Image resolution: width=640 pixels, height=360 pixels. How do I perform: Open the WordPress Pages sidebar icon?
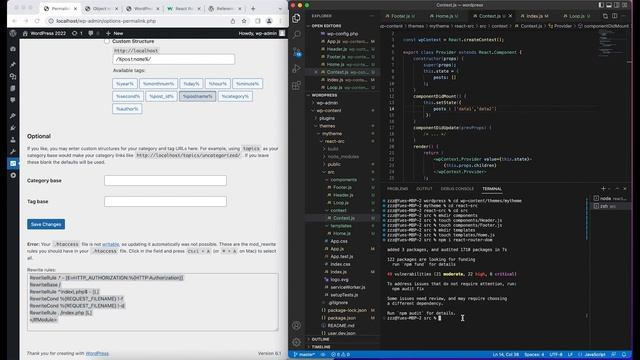click(13, 88)
